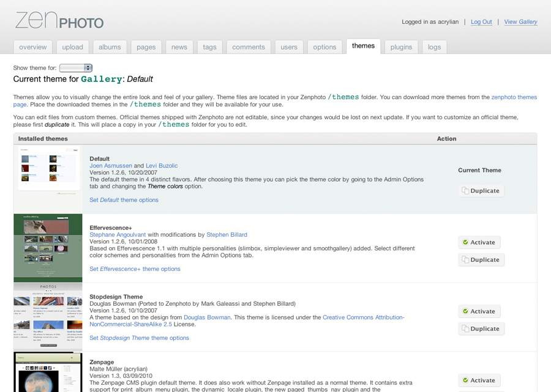Click the Log Out link
Screen dimensions: 551x392
click(x=481, y=21)
